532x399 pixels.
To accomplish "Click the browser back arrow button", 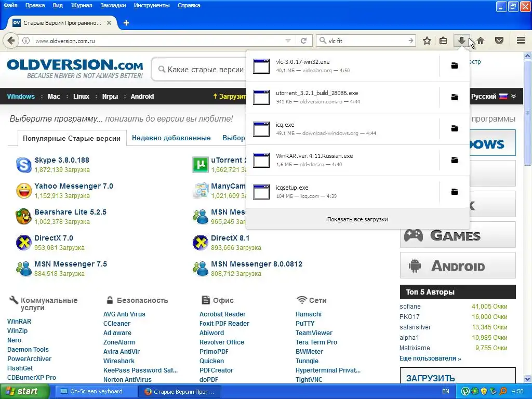I will click(11, 41).
